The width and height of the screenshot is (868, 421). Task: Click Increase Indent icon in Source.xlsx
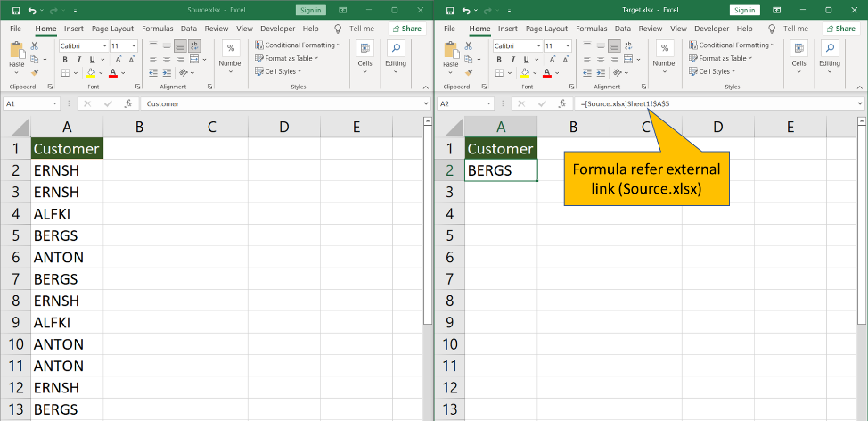(167, 72)
